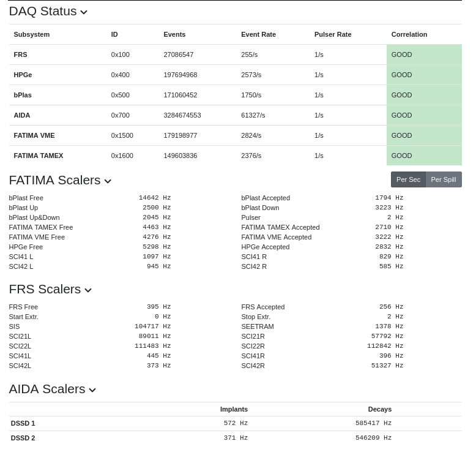Switch scalers to Per Spill mode
476x452 pixels.
[444, 179]
